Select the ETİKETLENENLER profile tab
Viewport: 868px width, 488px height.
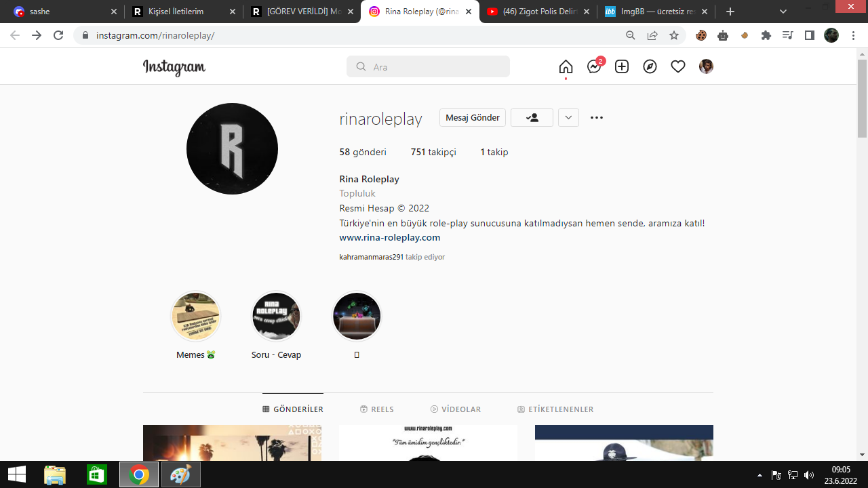coord(555,409)
